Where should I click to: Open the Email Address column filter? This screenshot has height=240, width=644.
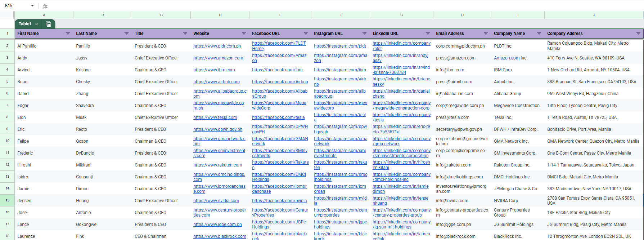click(x=486, y=34)
